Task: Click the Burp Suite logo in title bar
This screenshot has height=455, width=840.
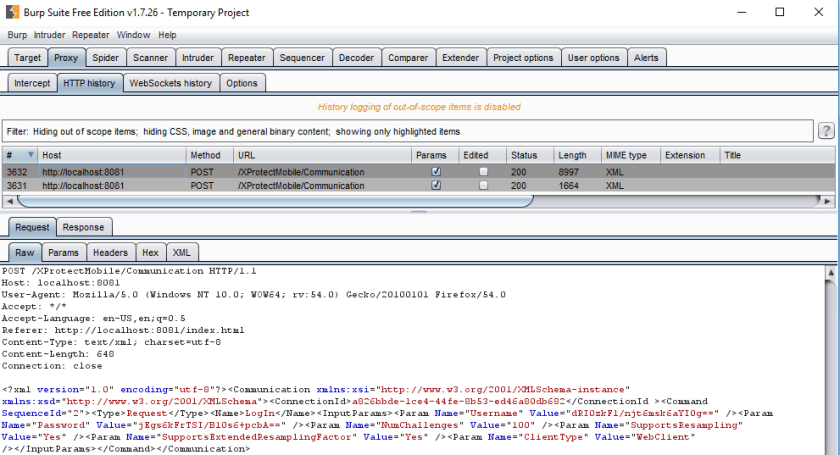Action: pos(11,12)
